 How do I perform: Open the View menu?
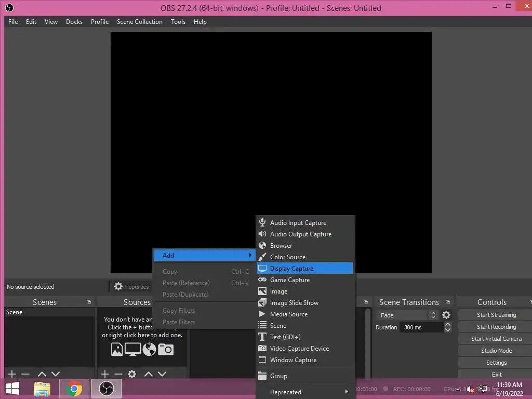tap(51, 22)
